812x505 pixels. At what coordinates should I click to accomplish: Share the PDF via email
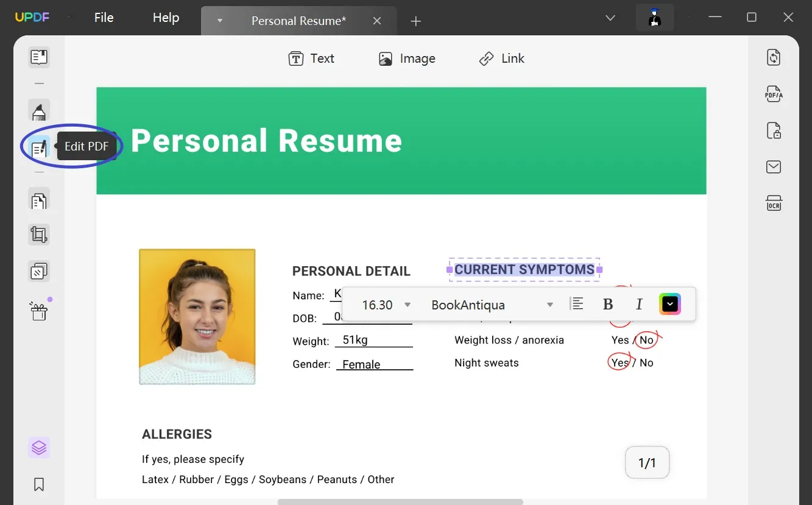coord(774,166)
